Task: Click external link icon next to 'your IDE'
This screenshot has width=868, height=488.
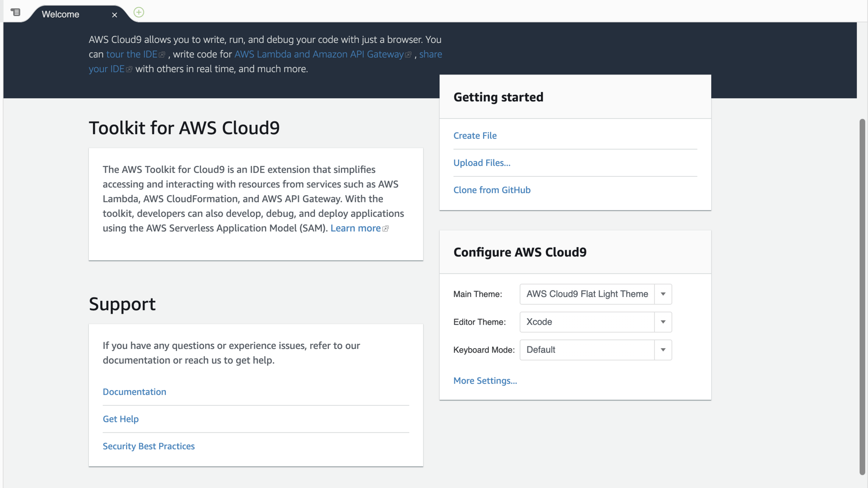Action: coord(129,69)
